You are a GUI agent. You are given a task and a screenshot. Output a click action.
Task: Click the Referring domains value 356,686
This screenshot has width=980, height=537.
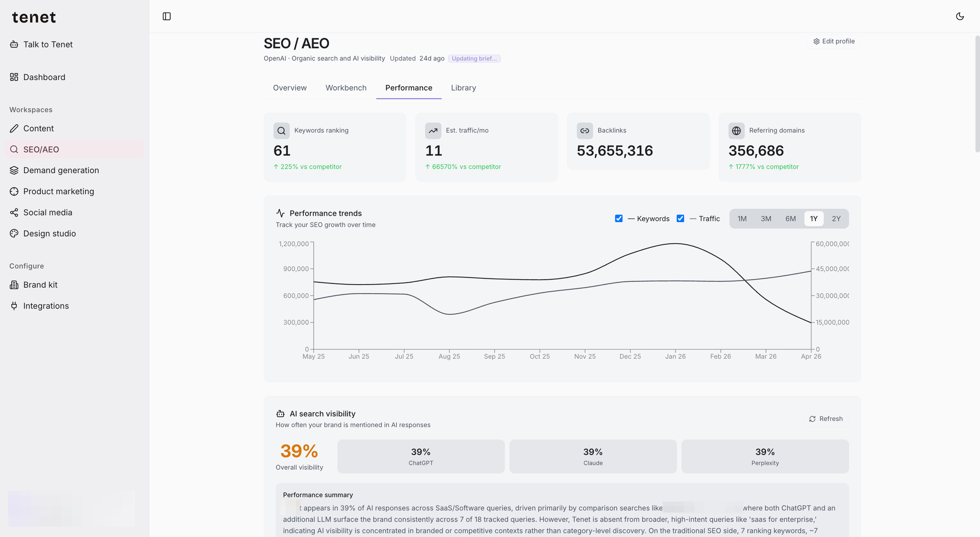click(756, 151)
